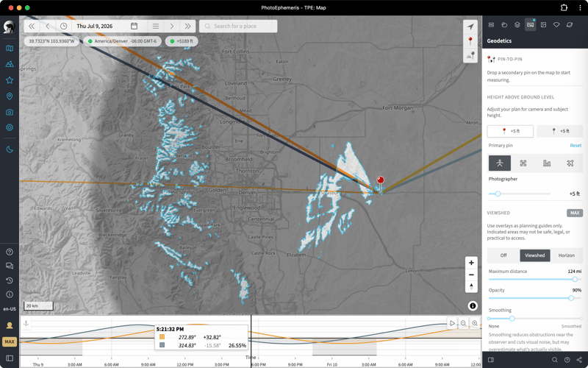Open Help question mark icon in sidebar
Image resolution: width=588 pixels, height=368 pixels.
click(x=10, y=252)
